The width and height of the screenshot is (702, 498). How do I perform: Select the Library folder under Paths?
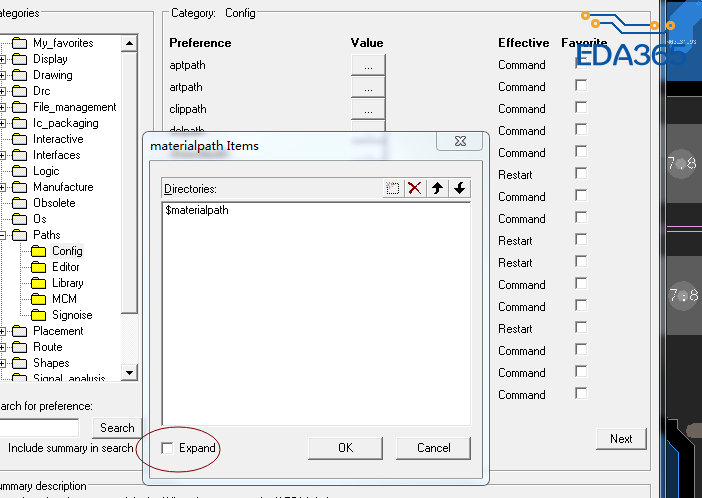pyautogui.click(x=67, y=283)
